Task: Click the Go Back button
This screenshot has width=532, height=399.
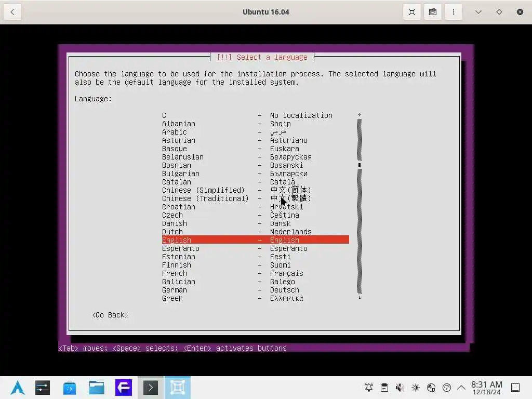Action: click(x=110, y=315)
